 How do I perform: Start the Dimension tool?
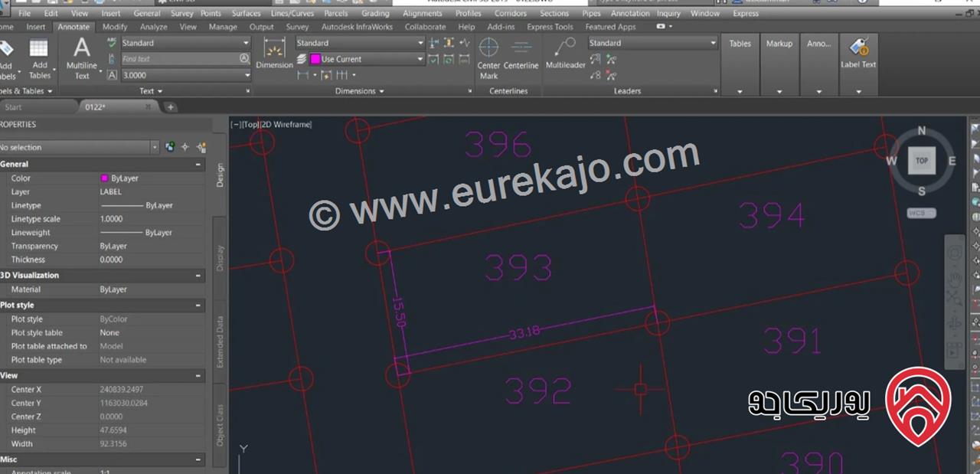[x=274, y=54]
